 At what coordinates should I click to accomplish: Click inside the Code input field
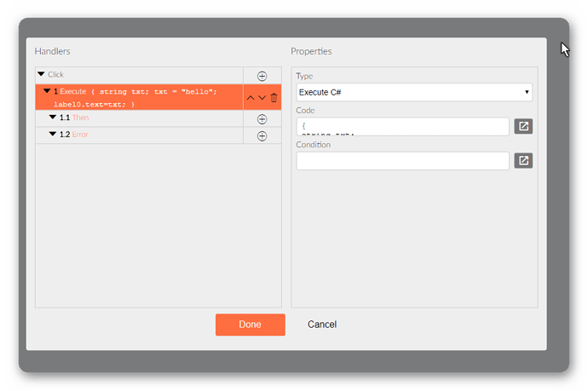(402, 126)
